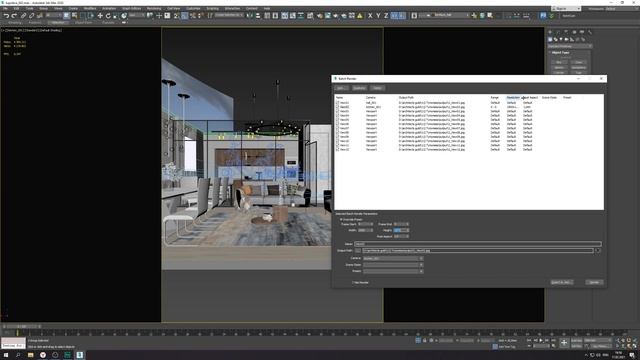This screenshot has width=640, height=360.
Task: Click the Undo arrow in main toolbar
Action: point(6,16)
